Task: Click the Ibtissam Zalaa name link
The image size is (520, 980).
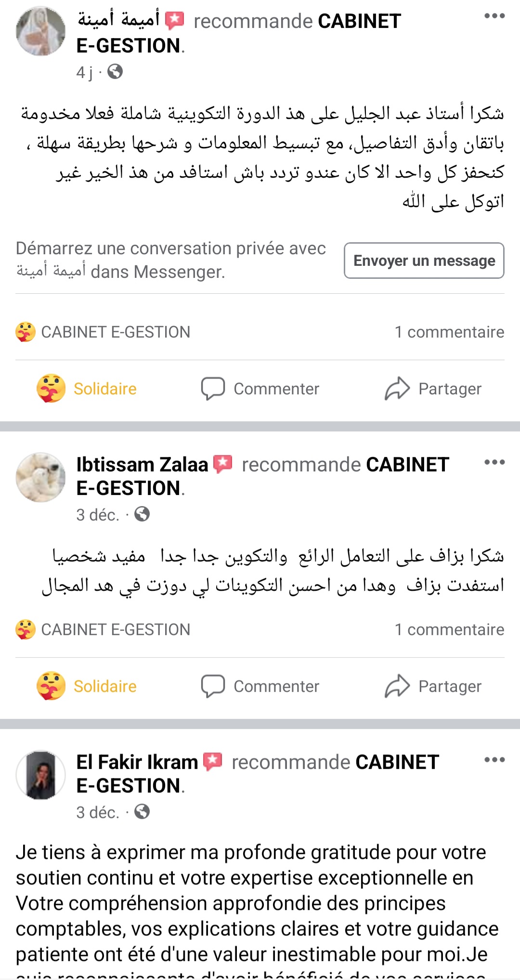Action: [142, 465]
